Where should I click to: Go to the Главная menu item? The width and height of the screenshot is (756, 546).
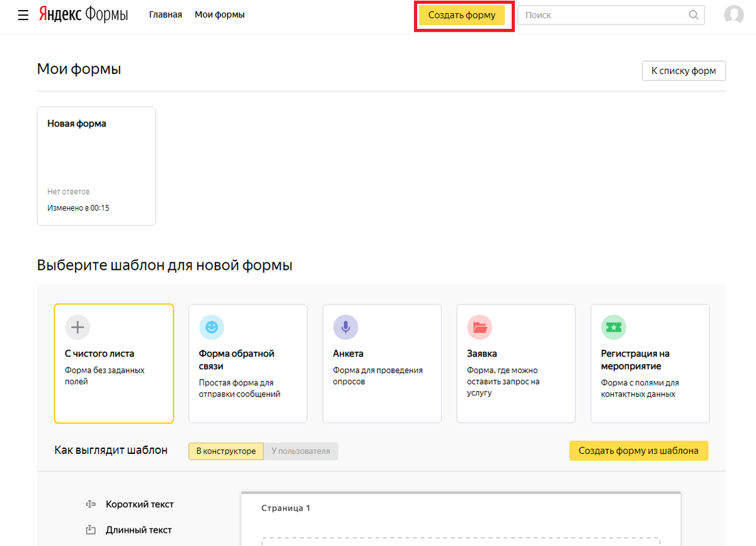point(166,15)
